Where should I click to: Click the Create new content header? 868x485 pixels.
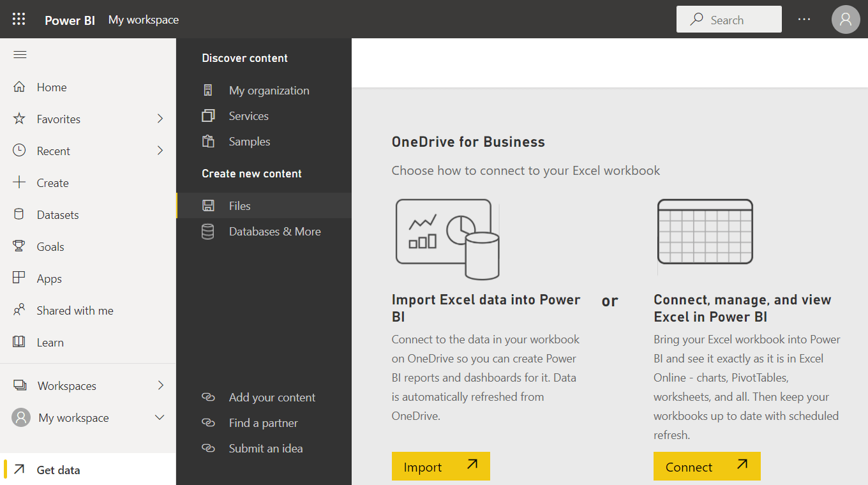(x=251, y=174)
